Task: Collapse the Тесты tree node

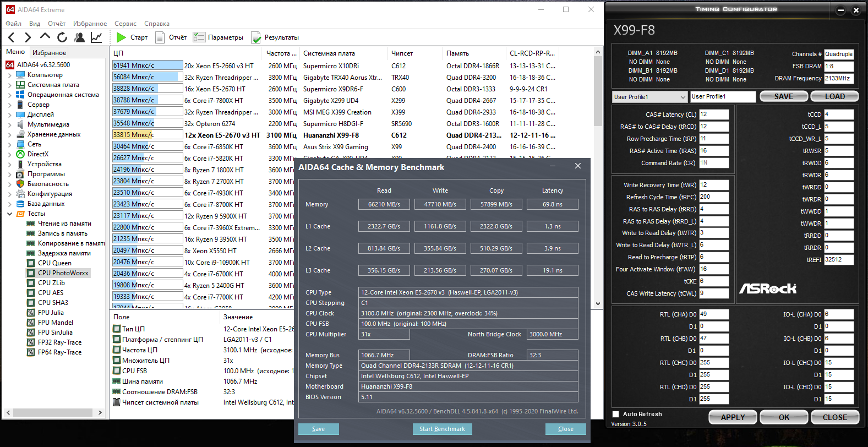Action: 9,214
